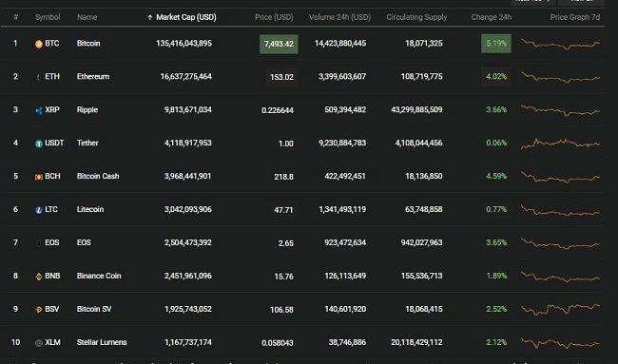
Task: Click Stellar Lumens supply 20,118,429,112
Action: (x=416, y=342)
